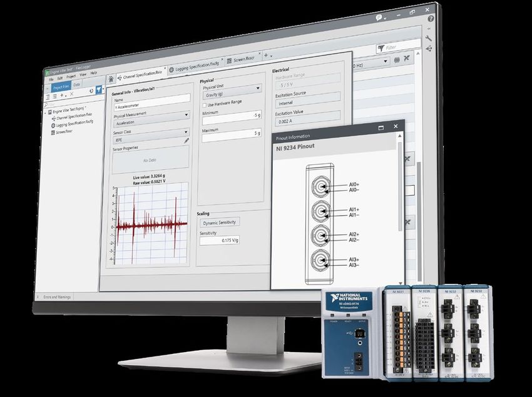Screen dimensions: 532x397
Task: Click the Maximum value field
Action: (232, 136)
